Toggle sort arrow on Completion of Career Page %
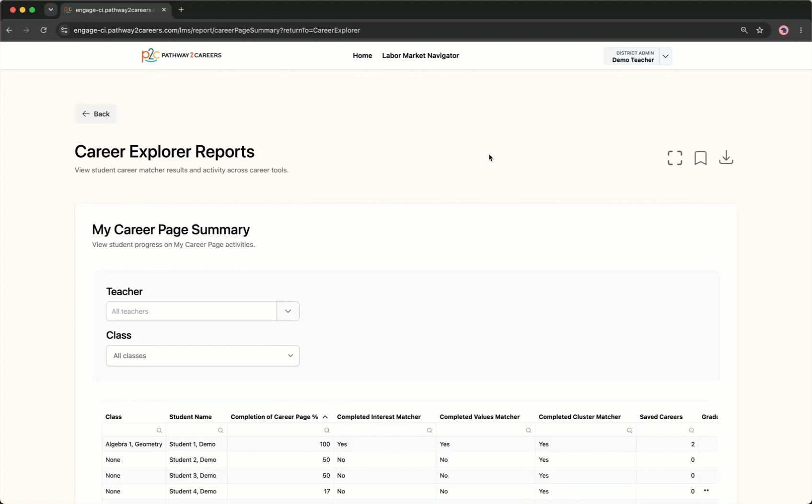This screenshot has width=812, height=504. coord(325,417)
